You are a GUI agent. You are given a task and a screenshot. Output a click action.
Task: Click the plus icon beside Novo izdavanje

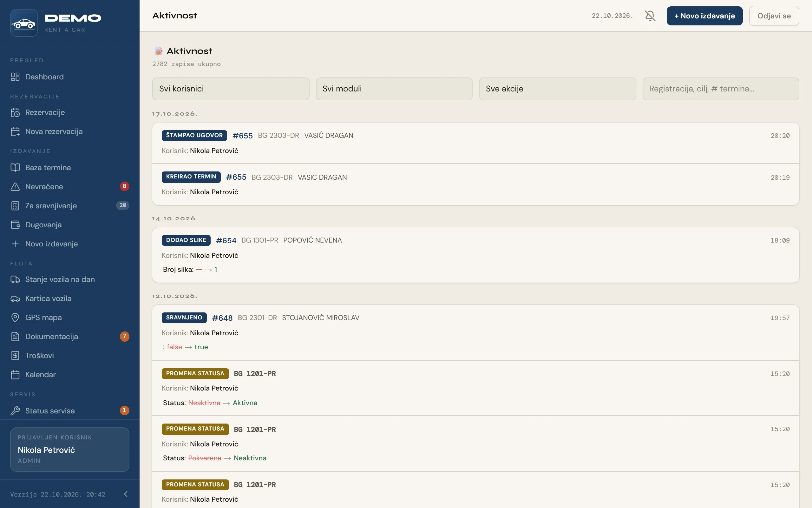(x=15, y=244)
